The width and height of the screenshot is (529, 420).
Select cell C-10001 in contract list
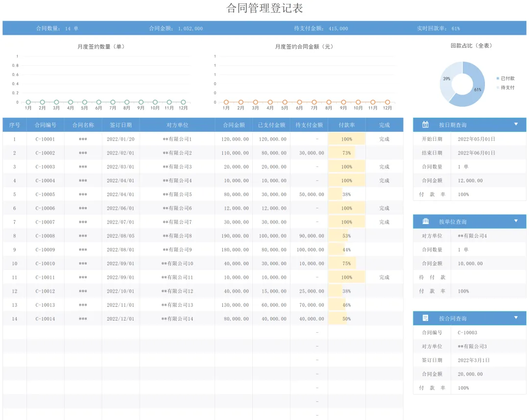[45, 139]
